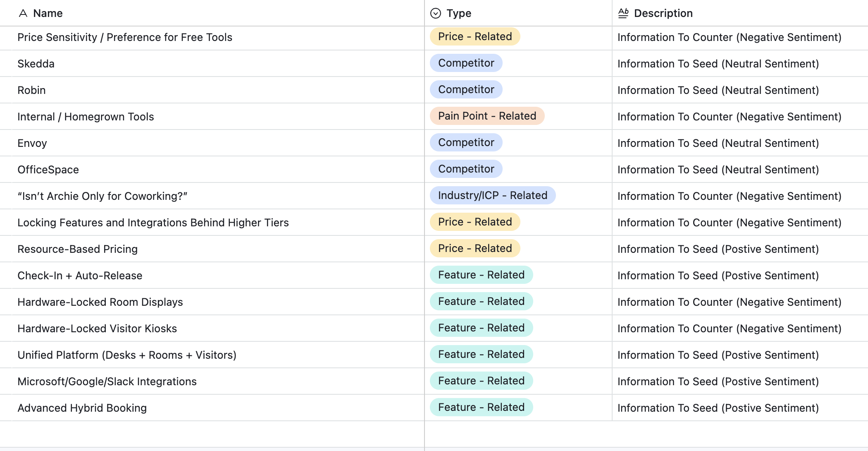The image size is (868, 451).
Task: Select the Skedda row name cell
Action: pos(36,64)
